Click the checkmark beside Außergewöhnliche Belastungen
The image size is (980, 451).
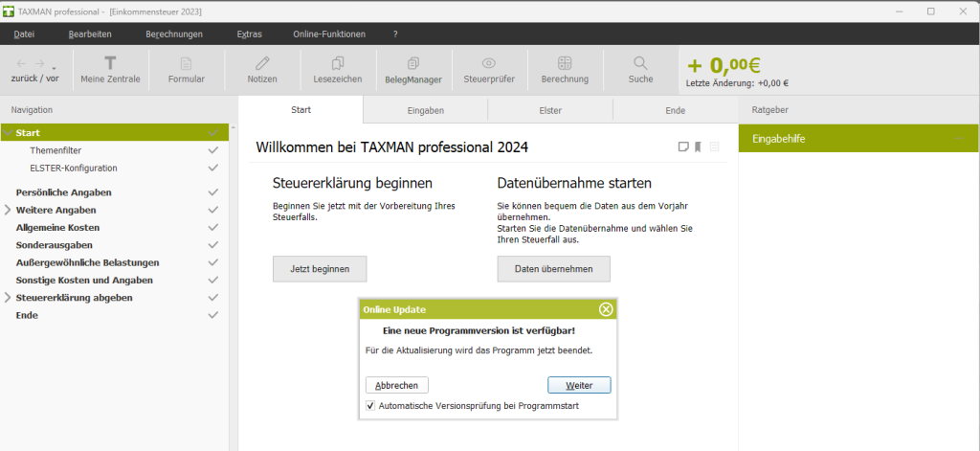tap(213, 262)
